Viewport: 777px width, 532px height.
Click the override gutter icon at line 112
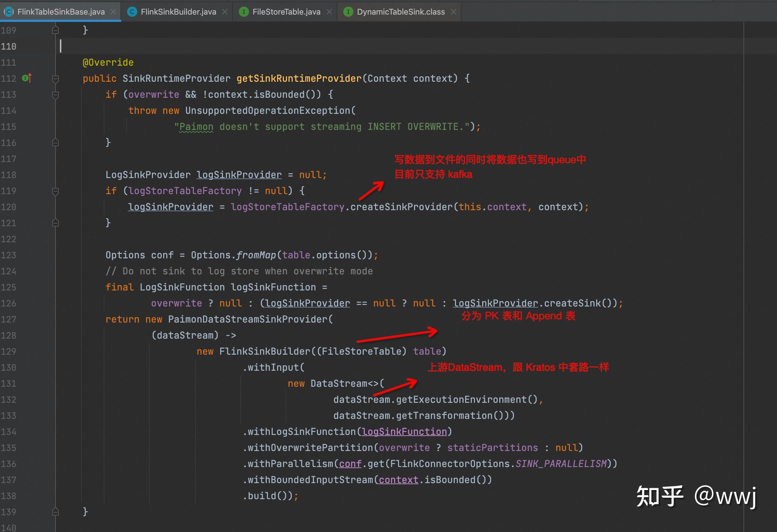click(27, 78)
